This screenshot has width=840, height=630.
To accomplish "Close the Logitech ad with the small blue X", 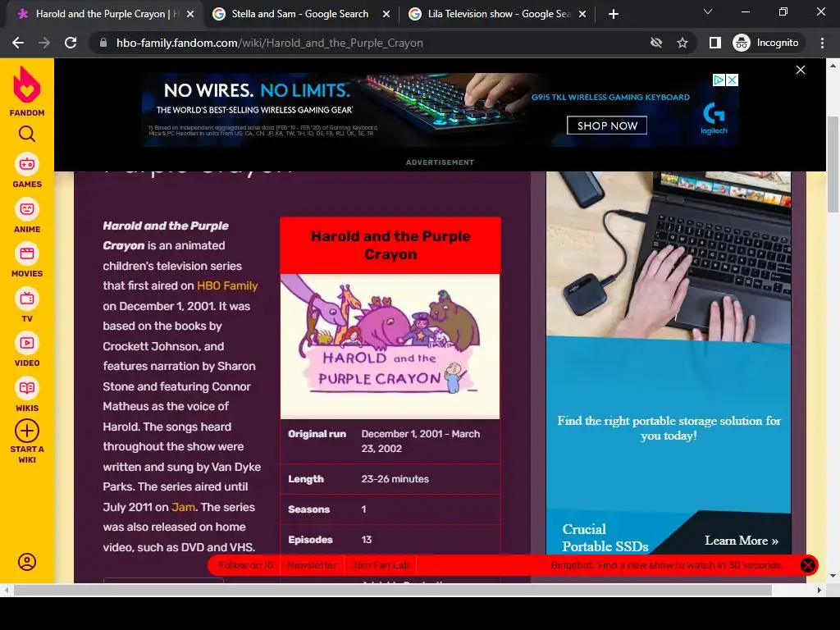I will tap(732, 80).
